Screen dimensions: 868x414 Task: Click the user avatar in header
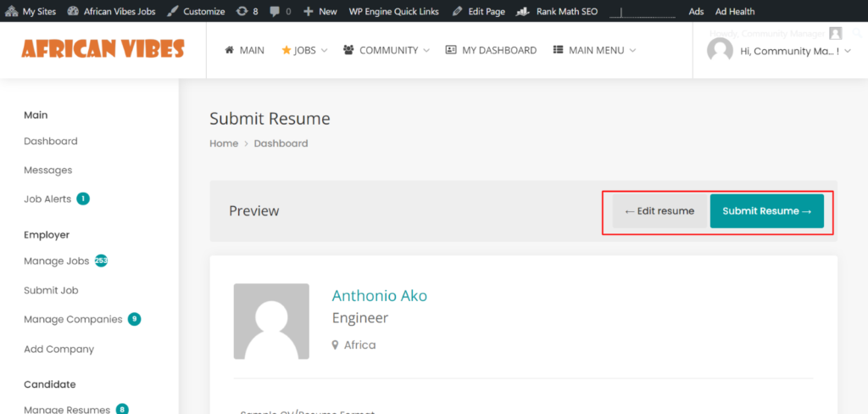[x=720, y=50]
